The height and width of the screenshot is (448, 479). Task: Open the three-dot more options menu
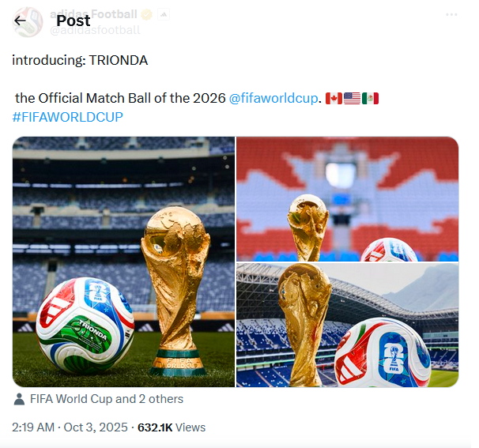451,14
